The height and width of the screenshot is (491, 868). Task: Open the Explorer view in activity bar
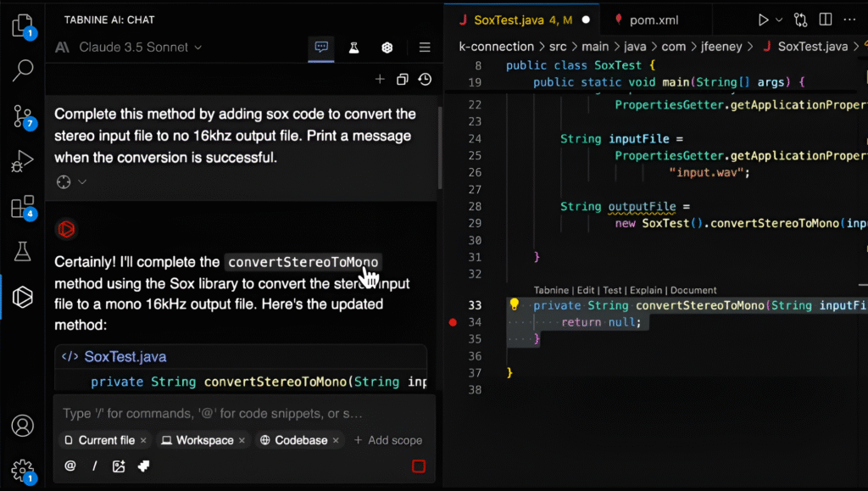(x=22, y=26)
